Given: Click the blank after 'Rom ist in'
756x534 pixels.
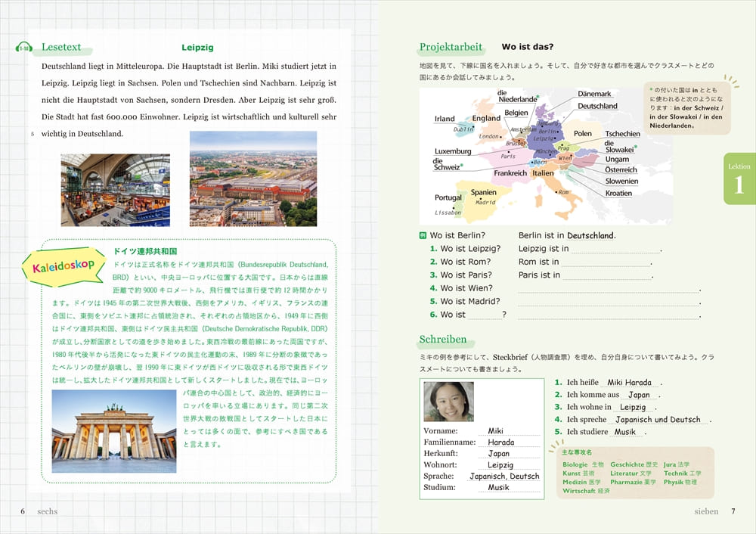Looking at the screenshot, I should click(x=606, y=262).
